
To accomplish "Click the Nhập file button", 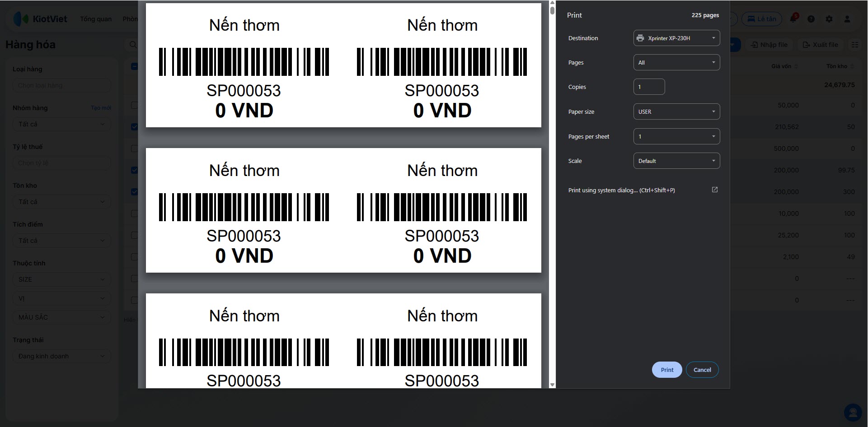I will 769,45.
